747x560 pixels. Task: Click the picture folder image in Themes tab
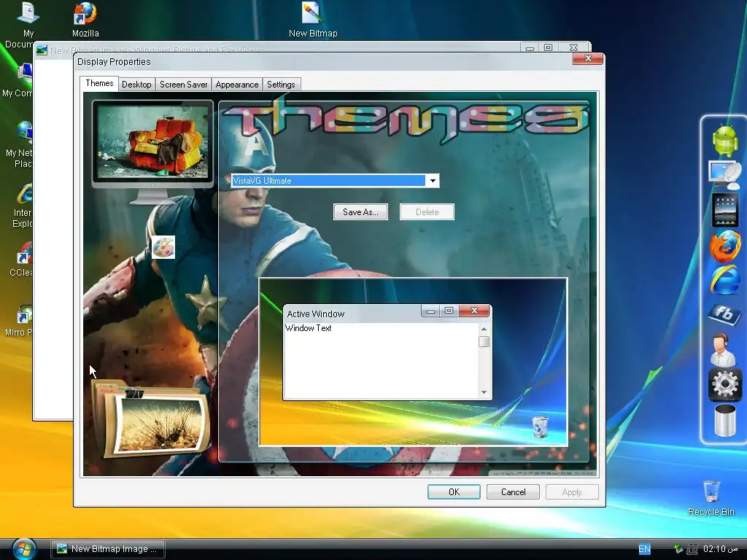[x=152, y=419]
